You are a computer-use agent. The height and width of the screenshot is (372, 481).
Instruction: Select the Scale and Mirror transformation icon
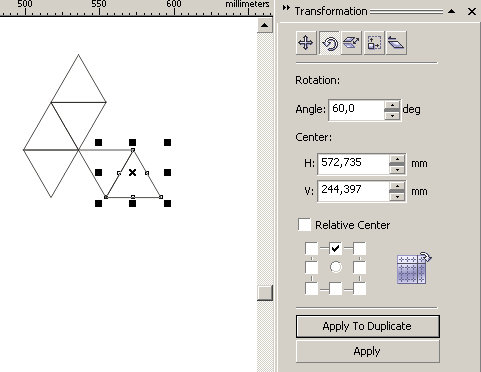click(352, 43)
